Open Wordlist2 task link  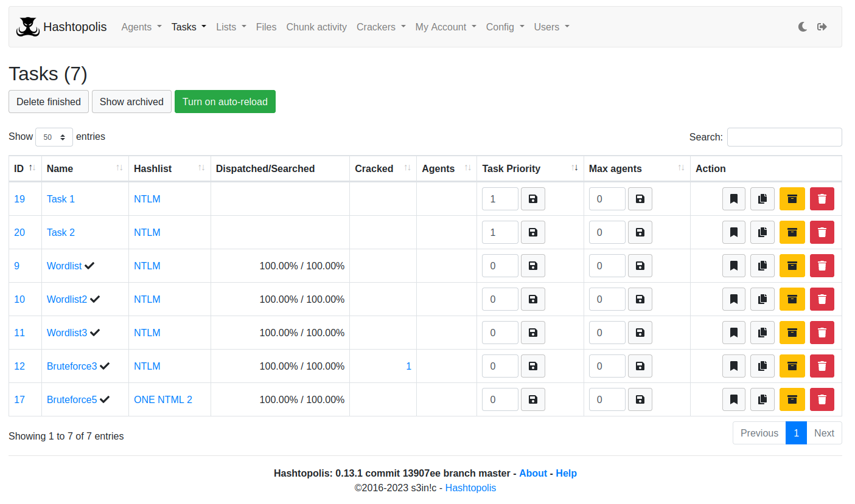click(67, 299)
